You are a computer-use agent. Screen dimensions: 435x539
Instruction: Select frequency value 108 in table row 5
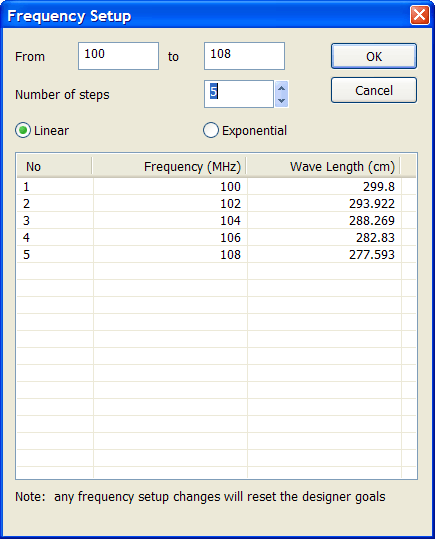[230, 254]
